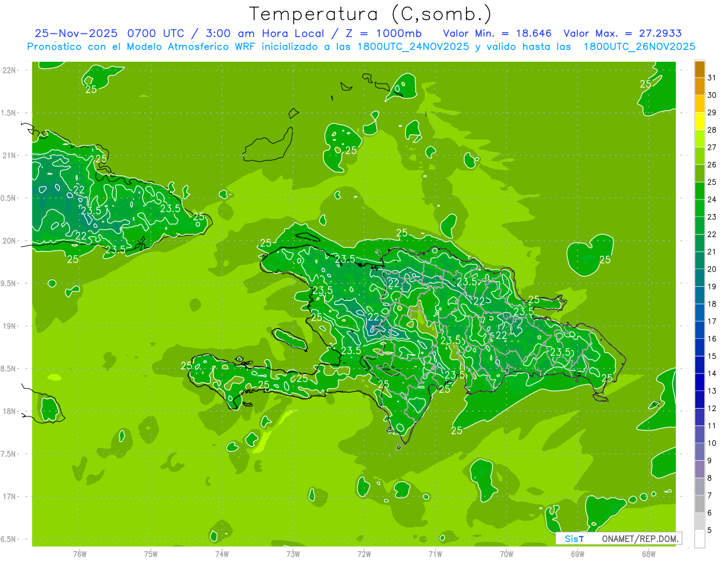
Task: Select the "Z = 1000mb" level text
Action: click(x=384, y=33)
